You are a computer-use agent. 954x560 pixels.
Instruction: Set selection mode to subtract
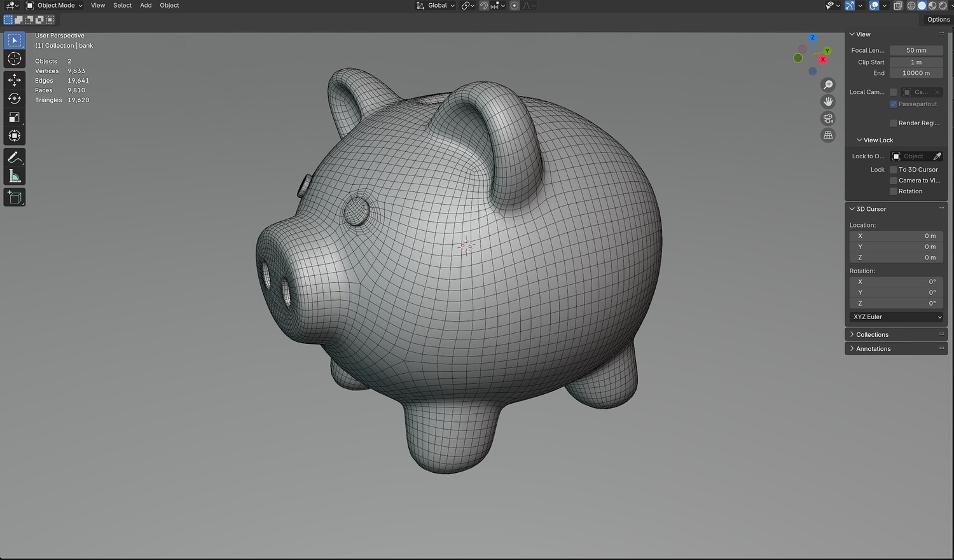point(29,20)
